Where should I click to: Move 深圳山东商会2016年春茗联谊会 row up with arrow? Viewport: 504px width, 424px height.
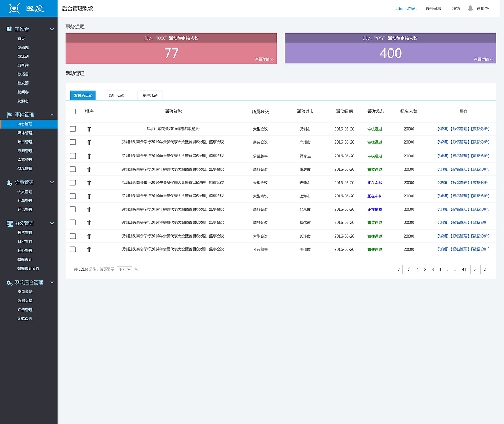[89, 129]
